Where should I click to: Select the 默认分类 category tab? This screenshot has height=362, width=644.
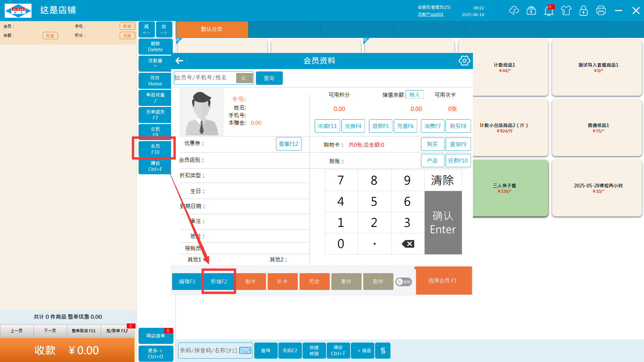point(212,29)
